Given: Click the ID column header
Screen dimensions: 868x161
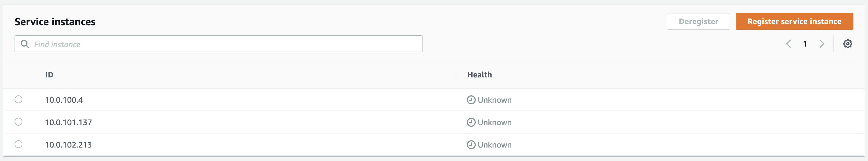Looking at the screenshot, I should [x=49, y=75].
